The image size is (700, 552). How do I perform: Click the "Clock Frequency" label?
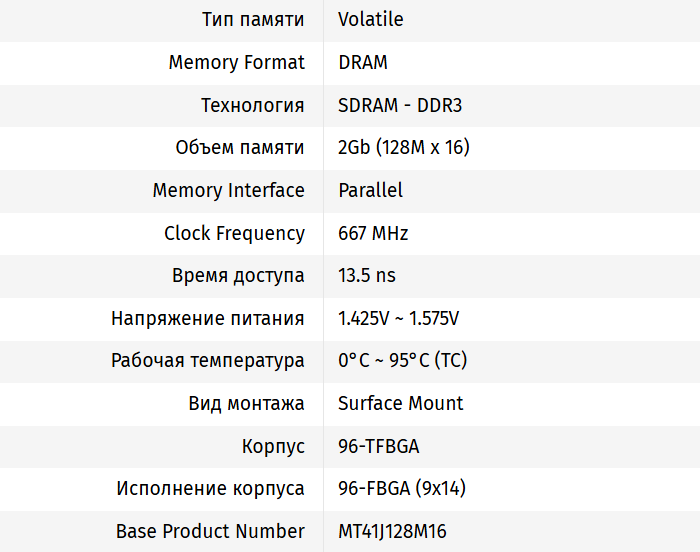[234, 233]
